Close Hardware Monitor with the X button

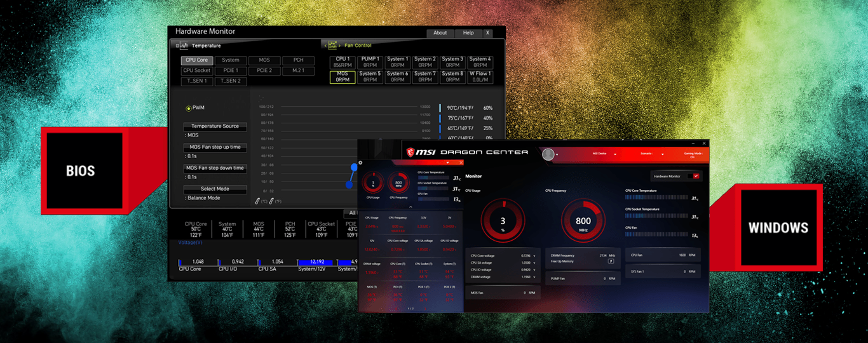487,33
